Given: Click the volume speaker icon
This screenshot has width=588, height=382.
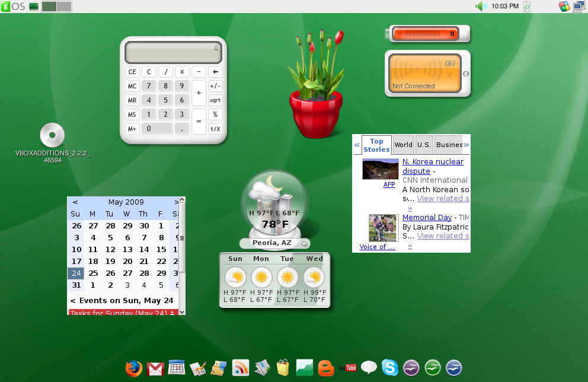Looking at the screenshot, I should (x=481, y=7).
